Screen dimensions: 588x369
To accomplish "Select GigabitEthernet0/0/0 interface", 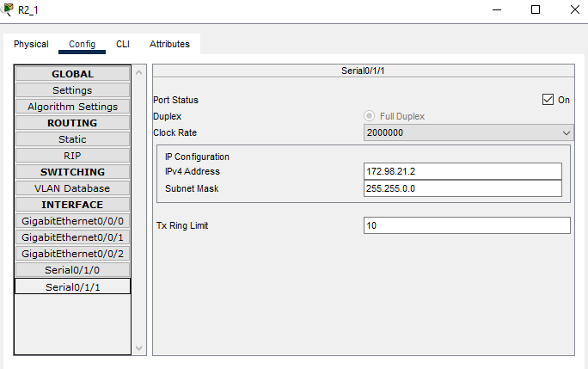I will click(72, 221).
